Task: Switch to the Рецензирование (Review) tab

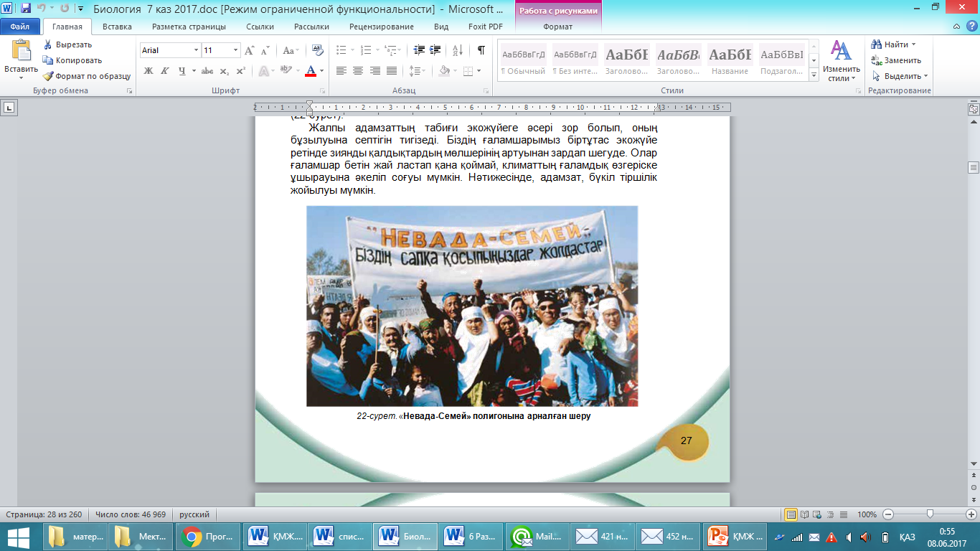Action: 382,27
